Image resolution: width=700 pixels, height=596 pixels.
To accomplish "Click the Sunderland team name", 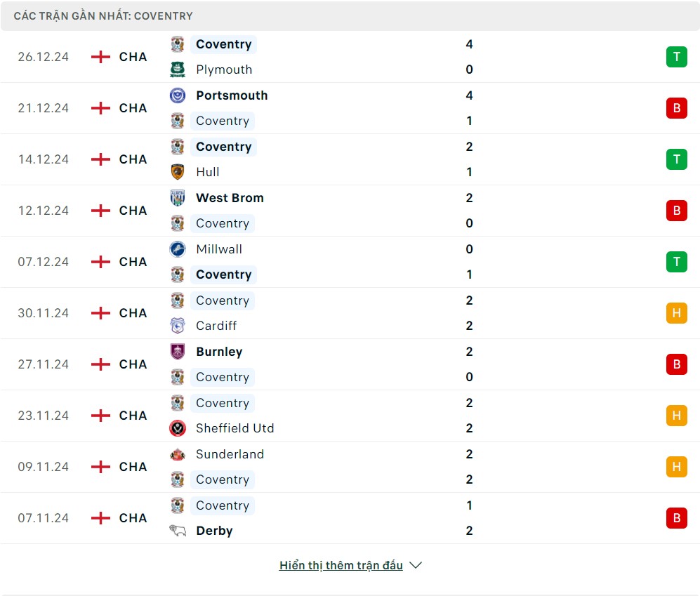I will (230, 454).
